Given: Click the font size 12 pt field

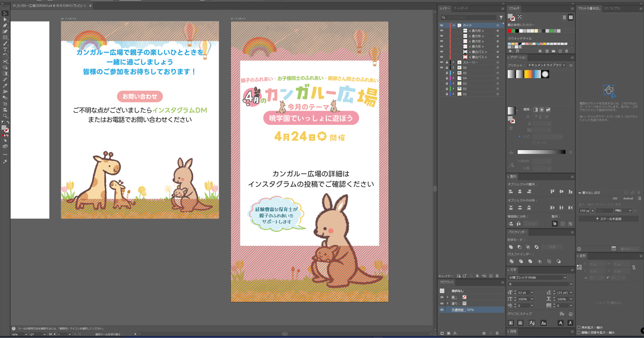Looking at the screenshot, I should pos(524,292).
